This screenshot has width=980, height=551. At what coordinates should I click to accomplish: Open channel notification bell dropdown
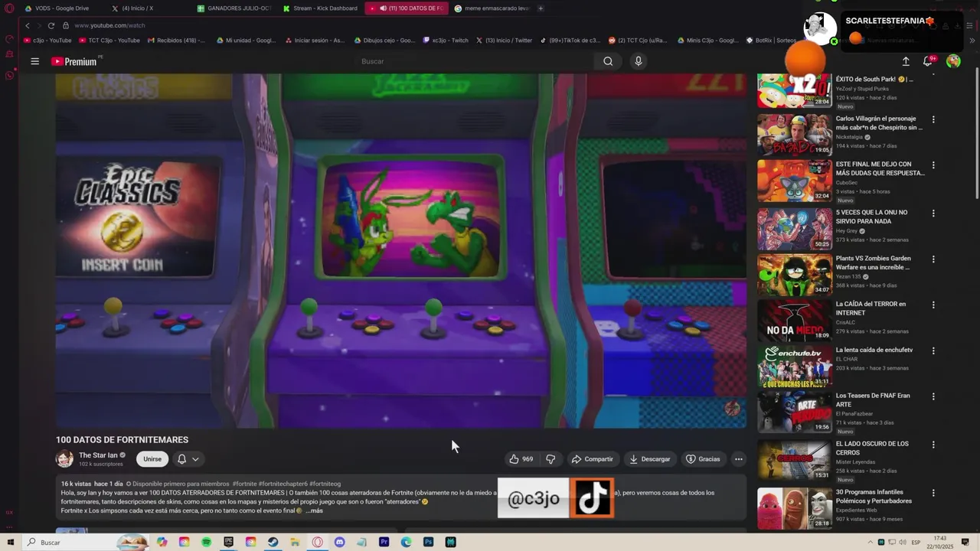pyautogui.click(x=188, y=459)
